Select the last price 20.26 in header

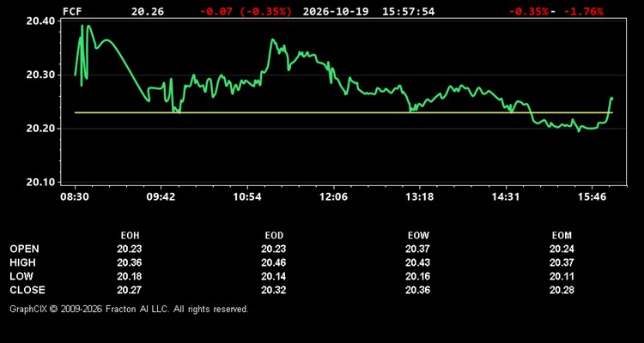(148, 11)
